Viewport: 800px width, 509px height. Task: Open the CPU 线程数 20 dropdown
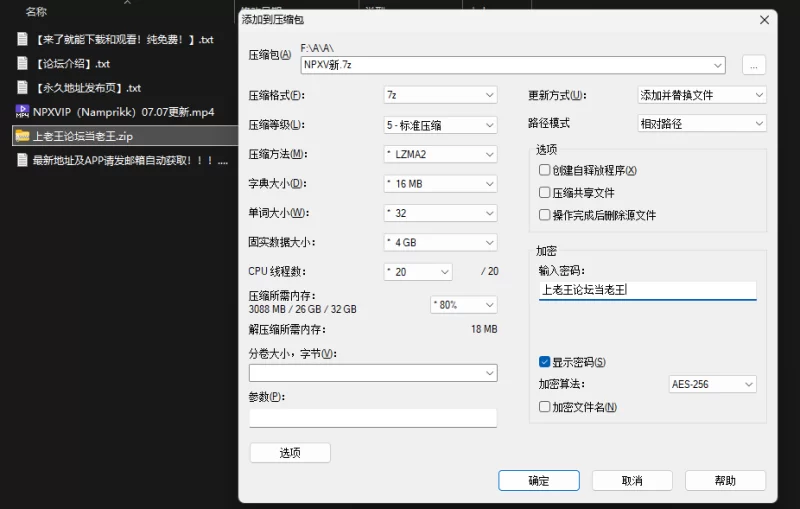(x=418, y=272)
